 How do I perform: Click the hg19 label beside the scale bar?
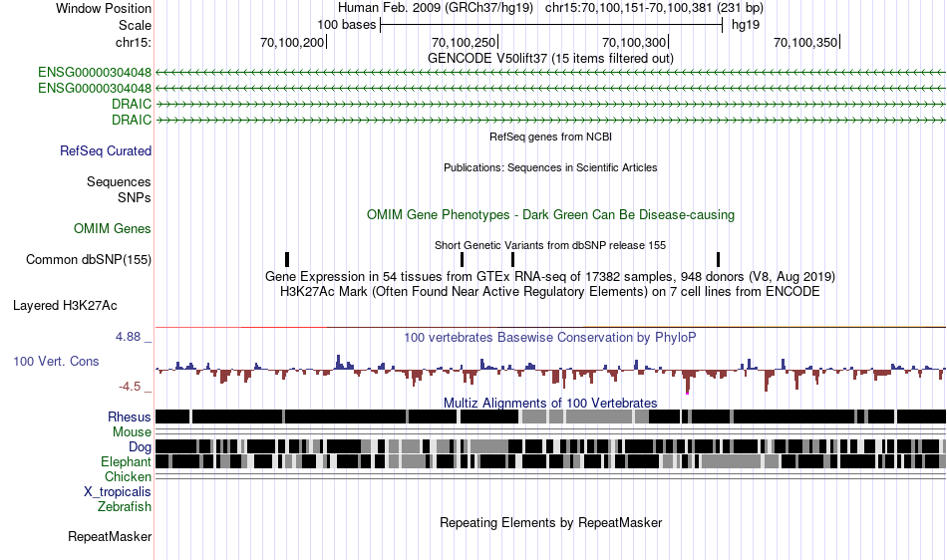click(746, 25)
